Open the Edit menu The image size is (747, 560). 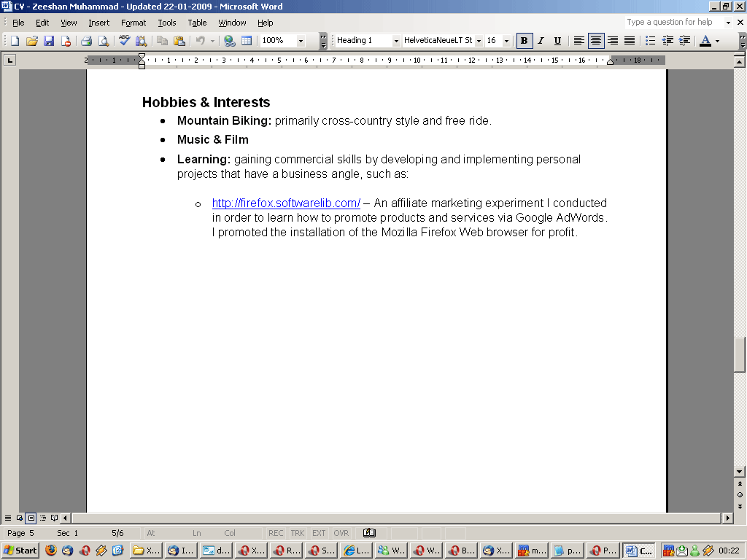pyautogui.click(x=42, y=23)
